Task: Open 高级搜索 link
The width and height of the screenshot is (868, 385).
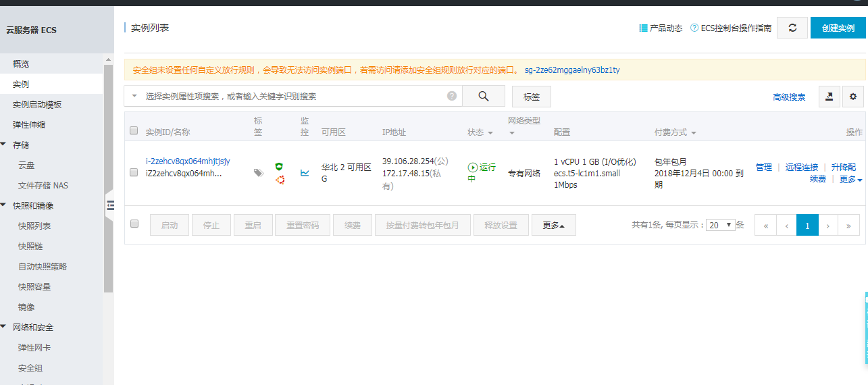Action: pos(789,97)
